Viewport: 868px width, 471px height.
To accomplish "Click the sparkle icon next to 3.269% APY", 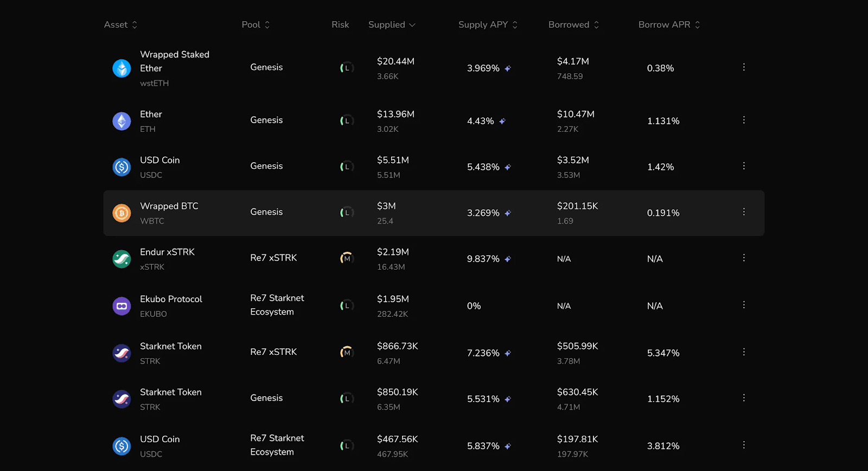I will point(508,213).
